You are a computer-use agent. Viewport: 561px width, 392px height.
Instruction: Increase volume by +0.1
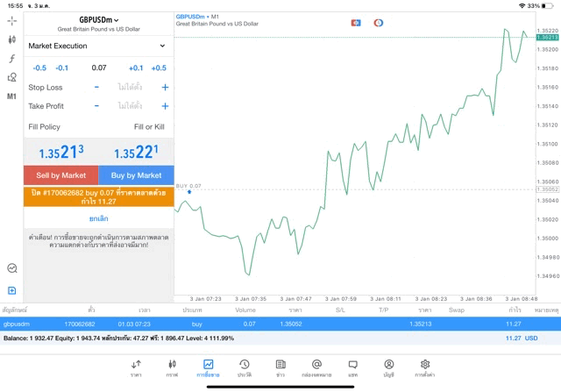(136, 68)
